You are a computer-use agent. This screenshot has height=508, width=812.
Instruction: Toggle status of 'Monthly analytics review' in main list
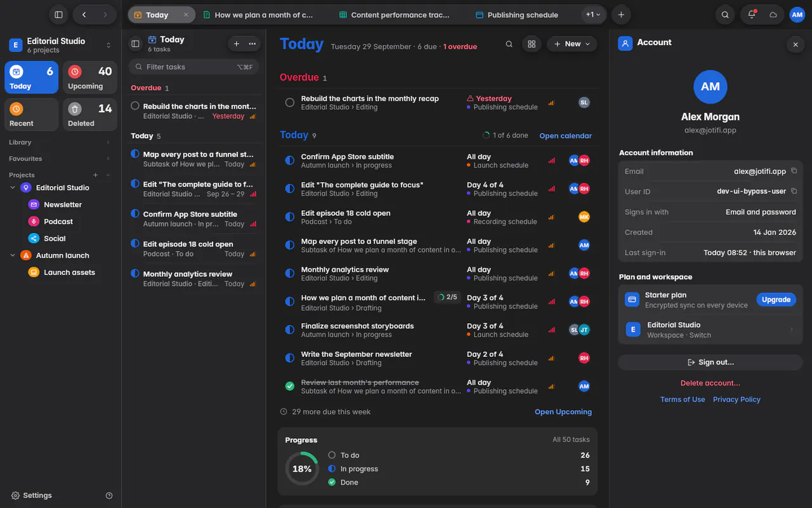(290, 273)
